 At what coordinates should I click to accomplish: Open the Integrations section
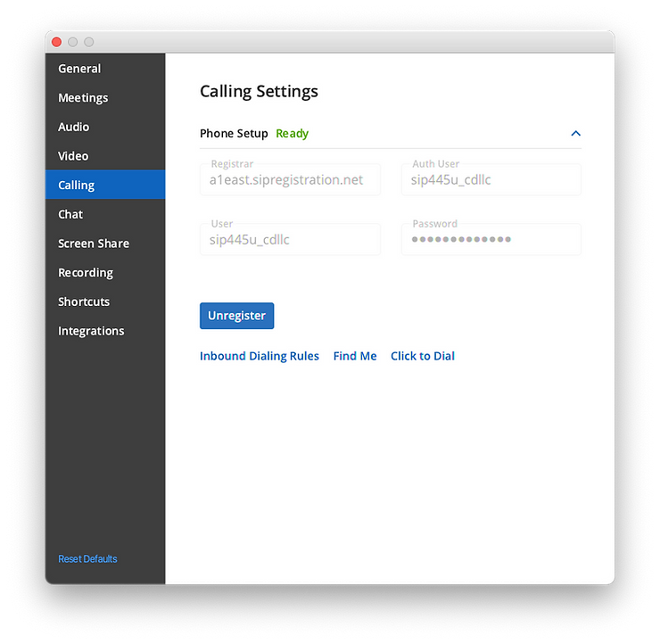pos(105,331)
